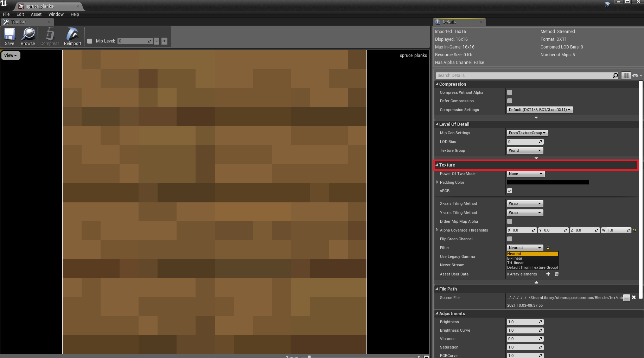Select the Toolbar tab

coord(27,22)
